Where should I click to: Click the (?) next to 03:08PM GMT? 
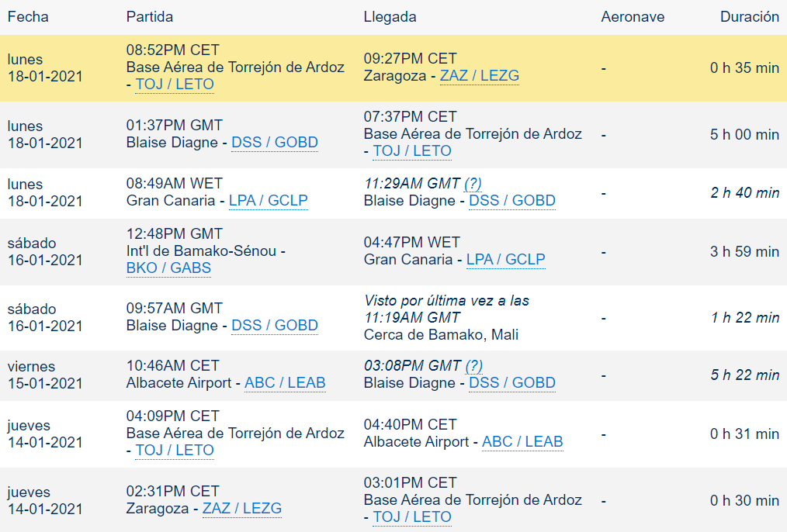(473, 366)
